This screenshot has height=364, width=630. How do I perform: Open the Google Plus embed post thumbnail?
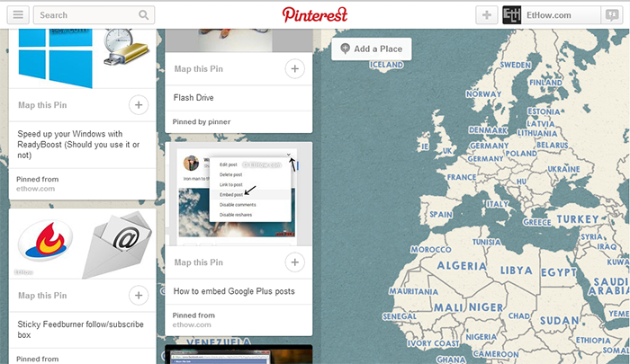(238, 194)
